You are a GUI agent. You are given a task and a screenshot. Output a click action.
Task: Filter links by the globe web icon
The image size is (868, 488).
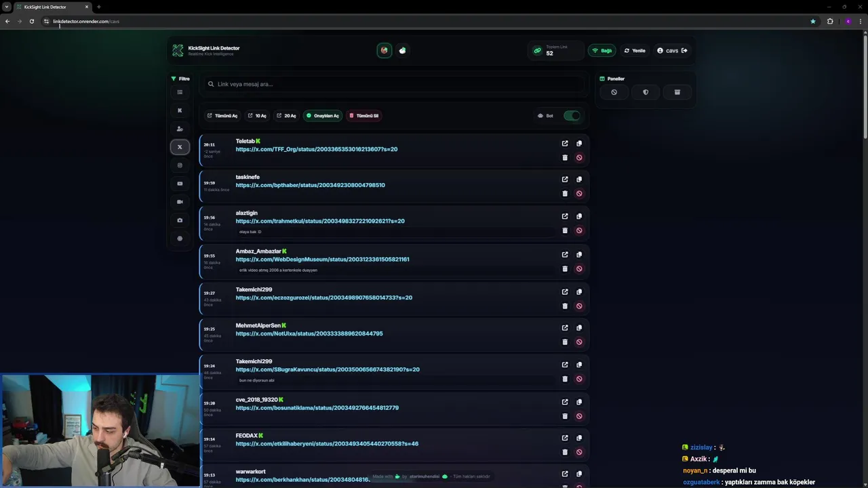tap(180, 239)
